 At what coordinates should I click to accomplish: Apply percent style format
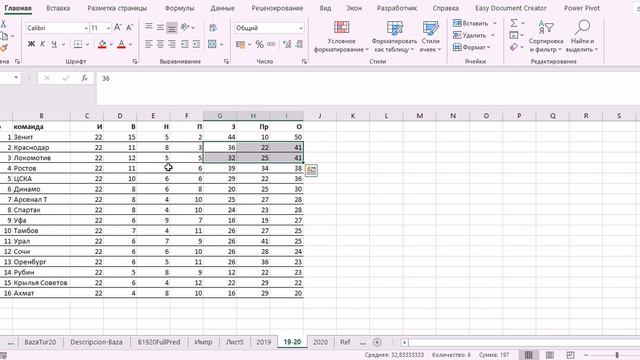pos(260,44)
